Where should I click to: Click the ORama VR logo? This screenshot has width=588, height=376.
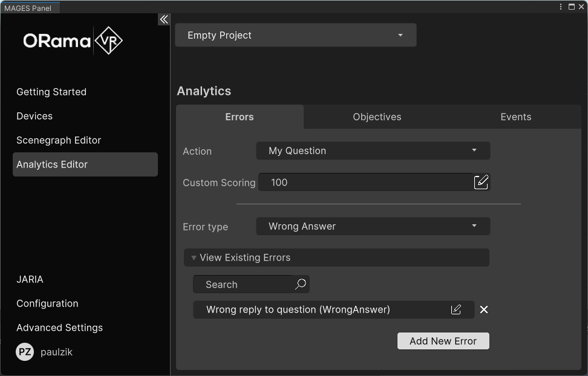point(73,41)
